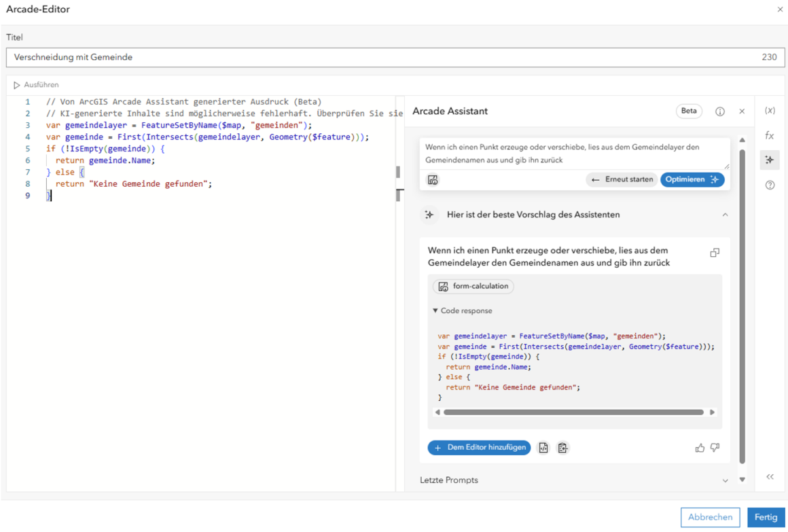The image size is (788, 532).
Task: Collapse the Code response disclosure triangle
Action: 435,311
